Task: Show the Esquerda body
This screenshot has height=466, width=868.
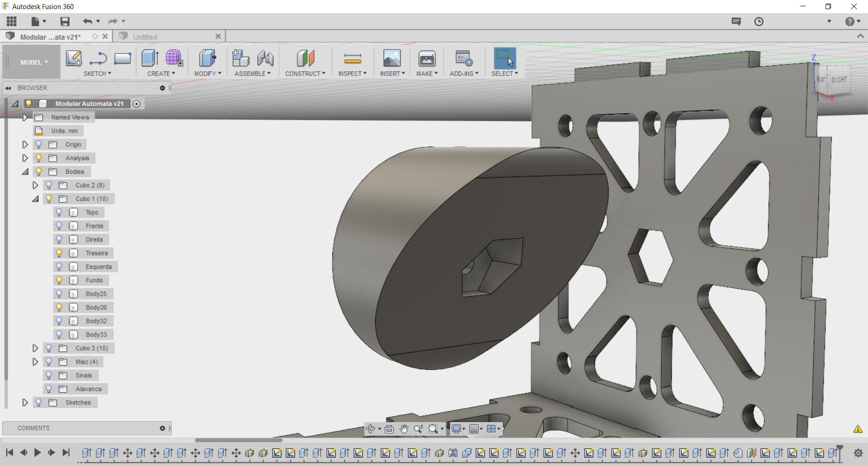Action: pyautogui.click(x=59, y=266)
